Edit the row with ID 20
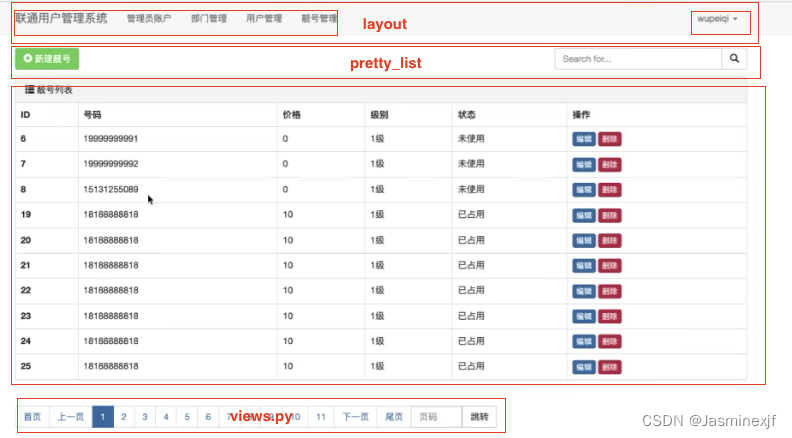This screenshot has width=792, height=438. click(x=584, y=240)
